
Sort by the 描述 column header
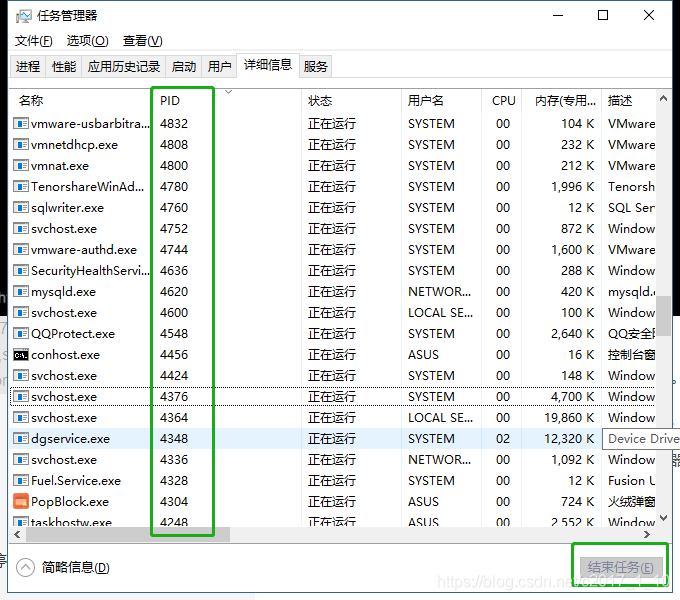pos(628,101)
